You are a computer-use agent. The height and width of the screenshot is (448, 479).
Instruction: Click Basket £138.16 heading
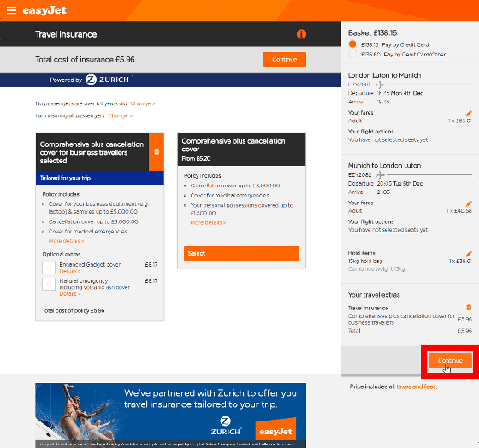coord(372,33)
